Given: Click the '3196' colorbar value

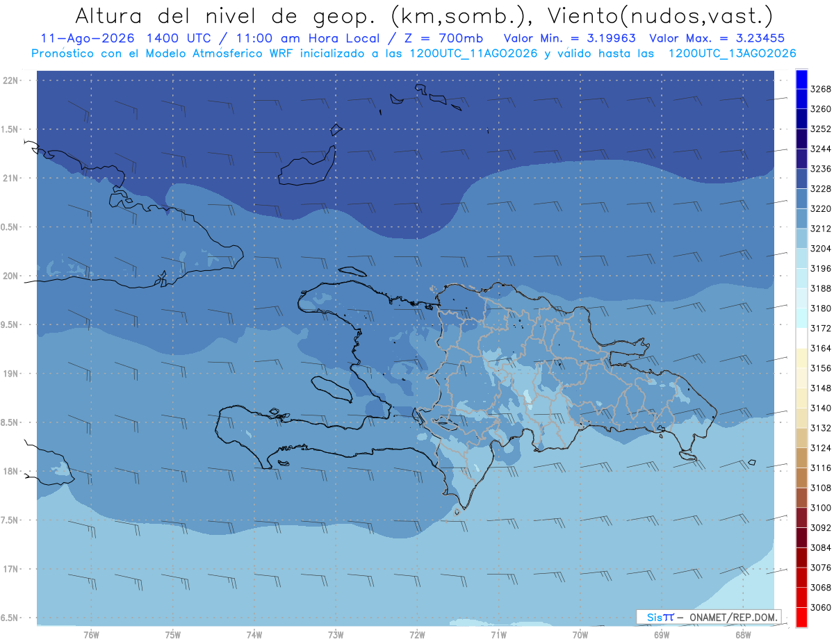Looking at the screenshot, I should click(821, 269).
